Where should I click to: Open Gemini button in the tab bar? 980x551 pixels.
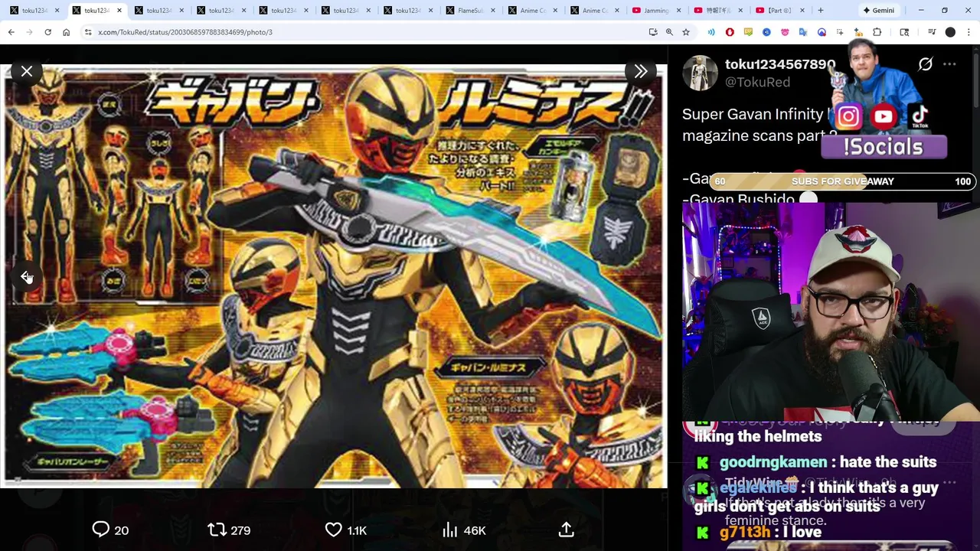pyautogui.click(x=878, y=11)
